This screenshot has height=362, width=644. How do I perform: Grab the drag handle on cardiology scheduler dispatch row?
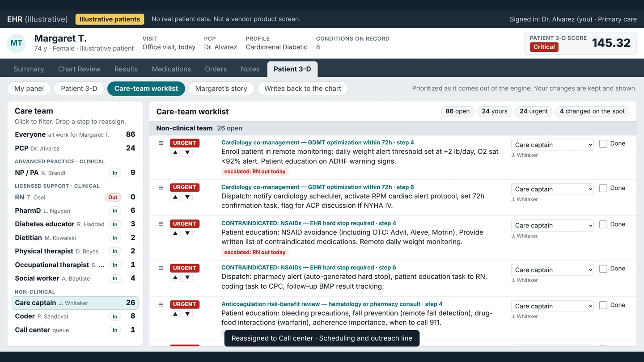point(161,188)
